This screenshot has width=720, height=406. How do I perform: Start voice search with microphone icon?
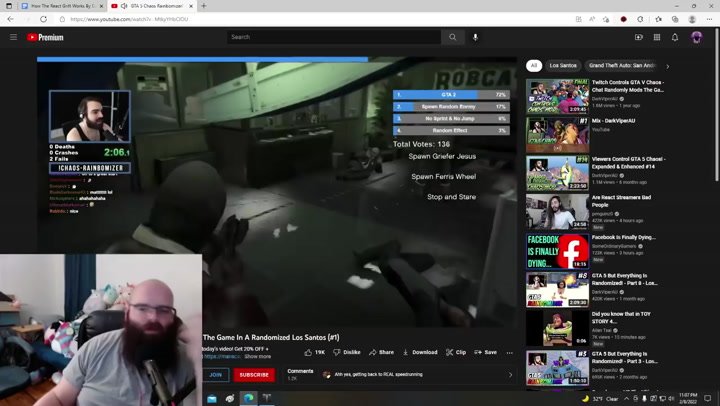[x=475, y=37]
